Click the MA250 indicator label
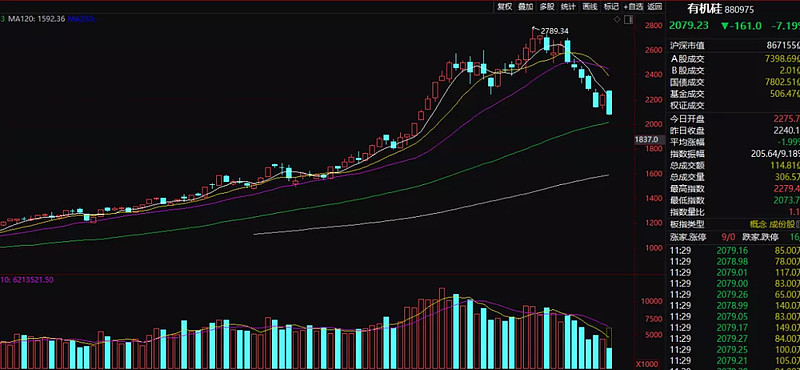Viewport: 800px width, 370px height. coord(82,19)
